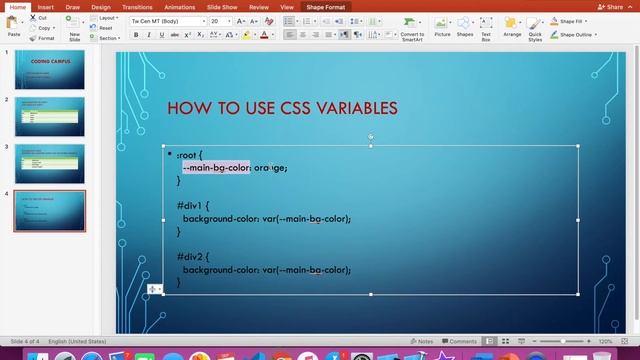
Task: Justify text alignment
Action: click(x=328, y=35)
